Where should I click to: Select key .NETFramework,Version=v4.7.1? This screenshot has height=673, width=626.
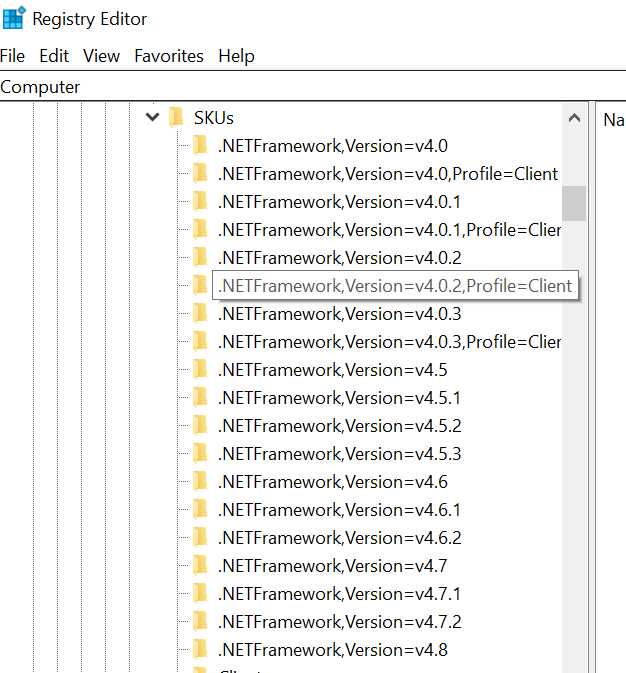(339, 594)
